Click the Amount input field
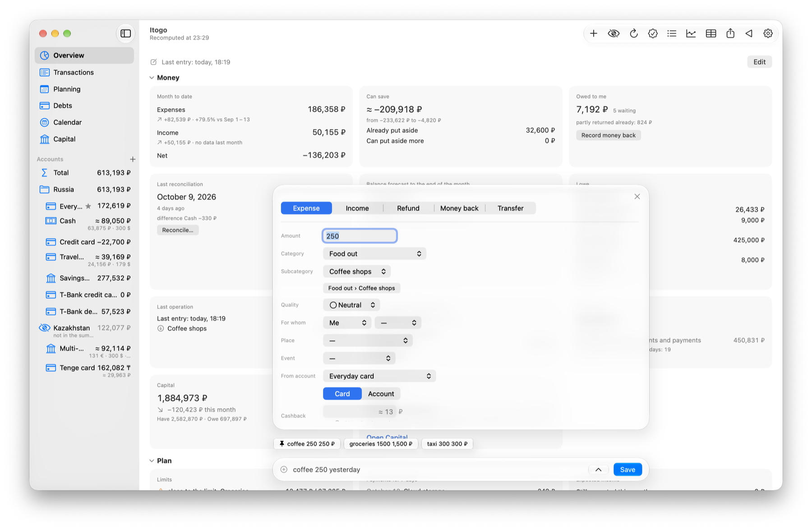This screenshot has width=812, height=529. pyautogui.click(x=360, y=236)
